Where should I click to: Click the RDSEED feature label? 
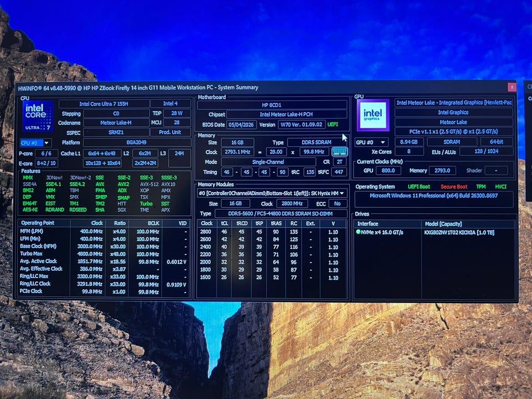pyautogui.click(x=78, y=209)
